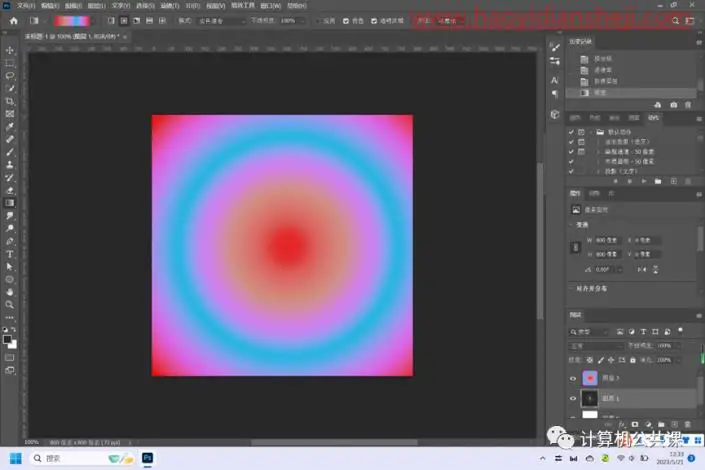The height and width of the screenshot is (470, 705).
Task: Click the W width input field
Action: [607, 241]
